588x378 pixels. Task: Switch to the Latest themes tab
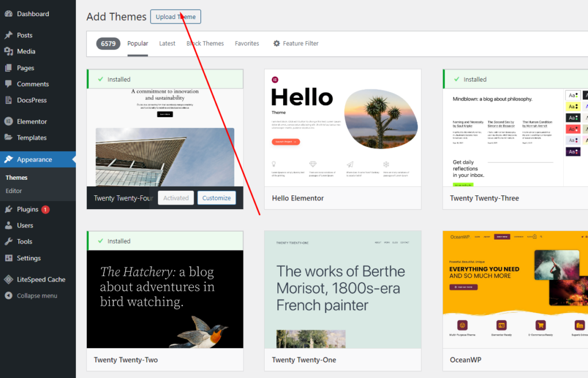(167, 44)
